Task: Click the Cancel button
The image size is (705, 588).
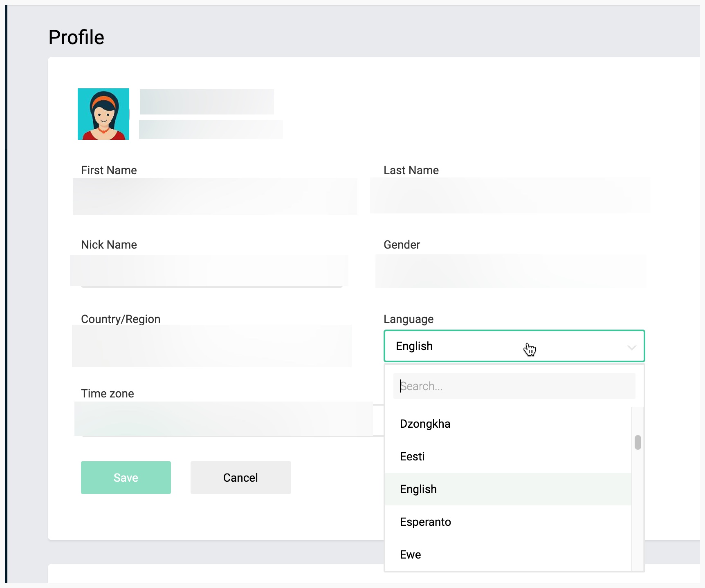Action: click(240, 477)
